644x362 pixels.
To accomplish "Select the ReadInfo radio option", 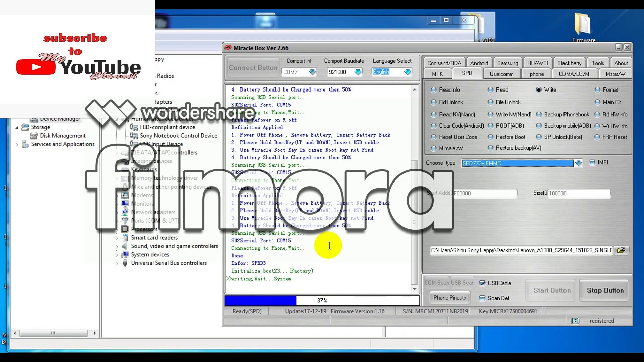I will click(434, 90).
